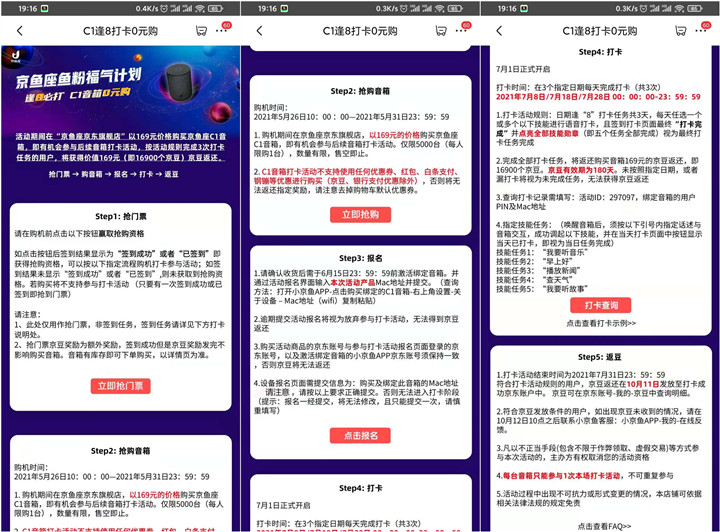The height and width of the screenshot is (532, 720).
Task: Tap the Step1: 抢门票 heading
Action: [121, 216]
